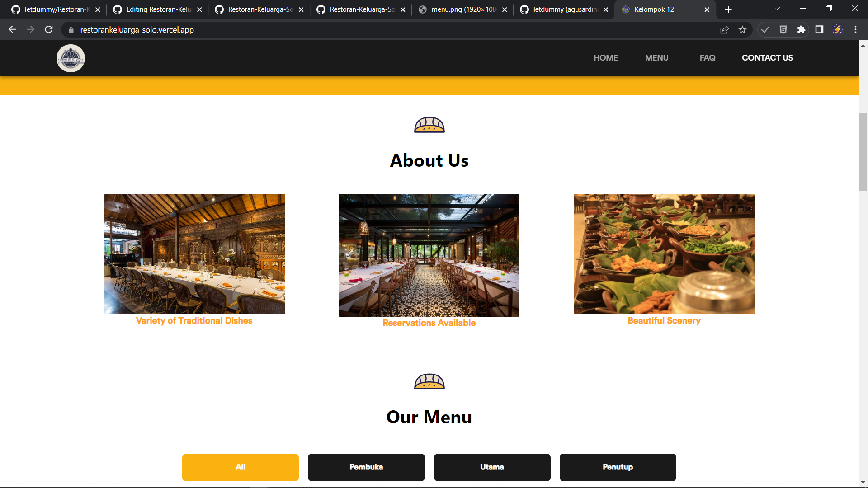Image resolution: width=868 pixels, height=488 pixels.
Task: Reload the page with the refresh icon
Action: 49,30
